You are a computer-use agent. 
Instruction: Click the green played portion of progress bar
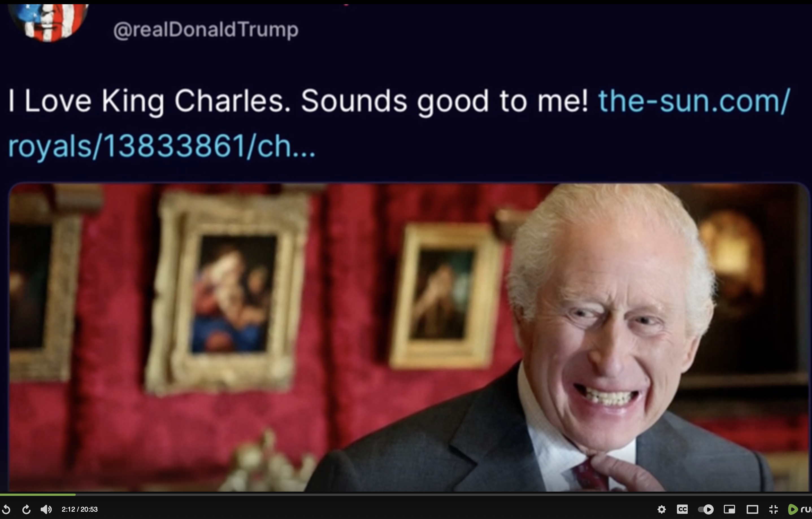click(38, 495)
